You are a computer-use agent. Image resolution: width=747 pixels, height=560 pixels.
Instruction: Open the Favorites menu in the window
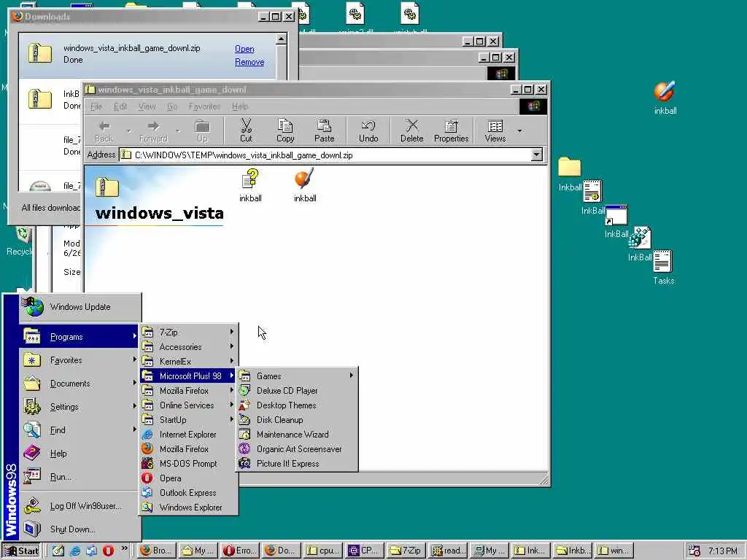pyautogui.click(x=204, y=106)
